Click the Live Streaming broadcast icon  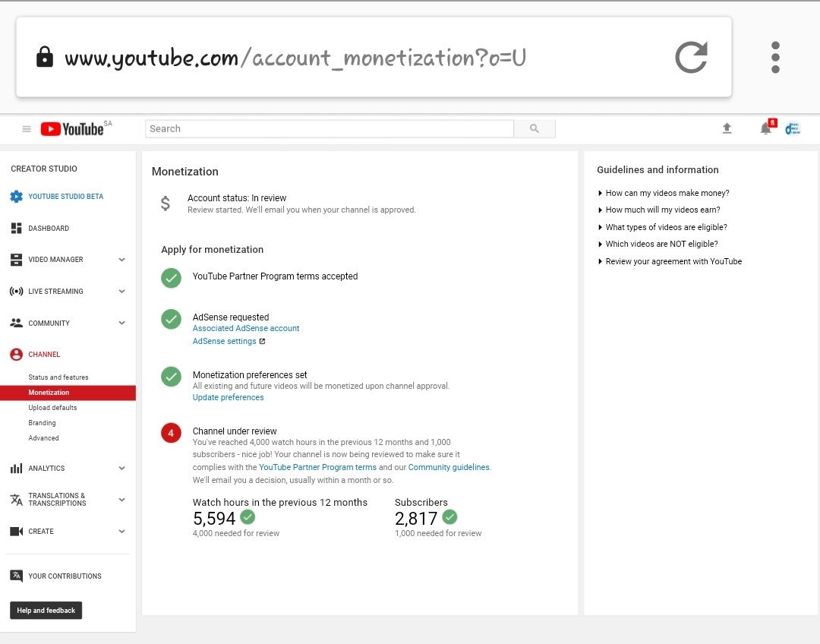point(16,292)
